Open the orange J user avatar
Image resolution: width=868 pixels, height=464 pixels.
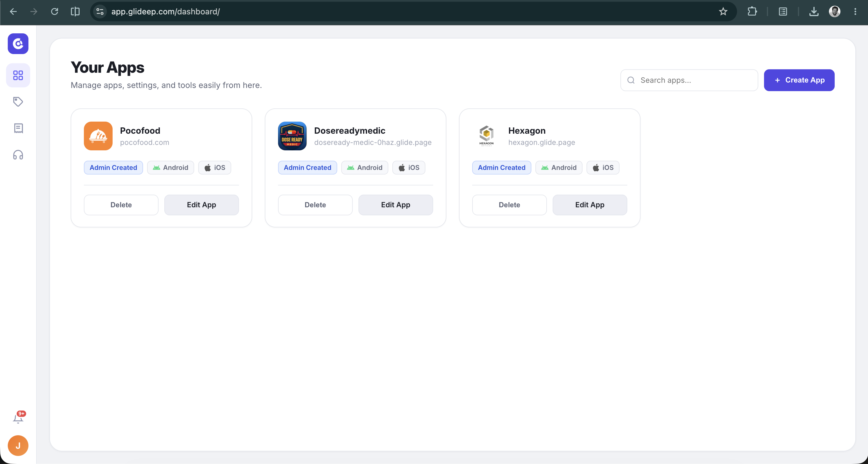coord(18,445)
